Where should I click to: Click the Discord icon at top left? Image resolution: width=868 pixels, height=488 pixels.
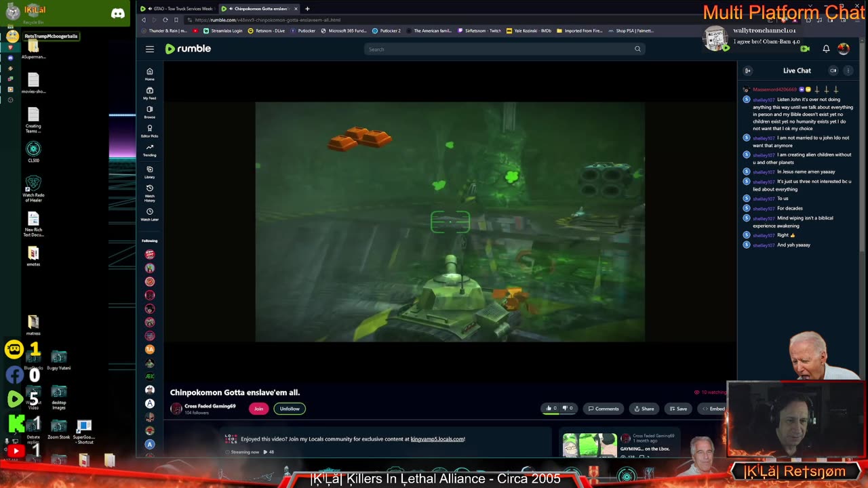click(x=118, y=14)
